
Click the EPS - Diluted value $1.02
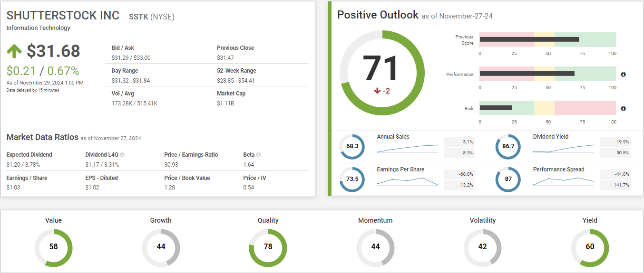(92, 188)
